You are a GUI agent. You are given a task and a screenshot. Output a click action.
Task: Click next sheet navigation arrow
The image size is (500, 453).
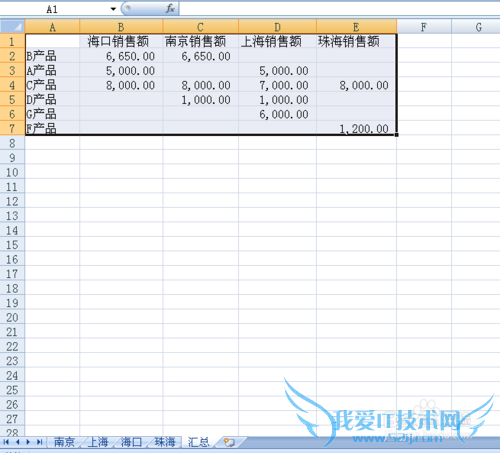coord(28,442)
